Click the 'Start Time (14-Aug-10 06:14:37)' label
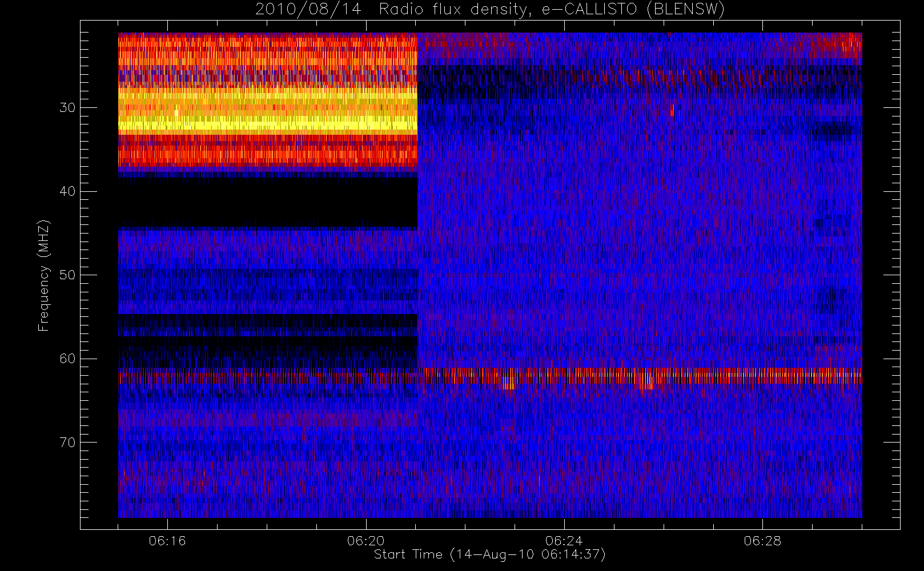This screenshot has width=924, height=571. click(490, 554)
